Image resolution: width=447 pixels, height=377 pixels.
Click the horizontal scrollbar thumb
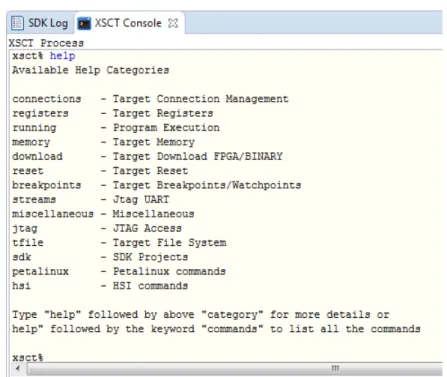point(235,368)
